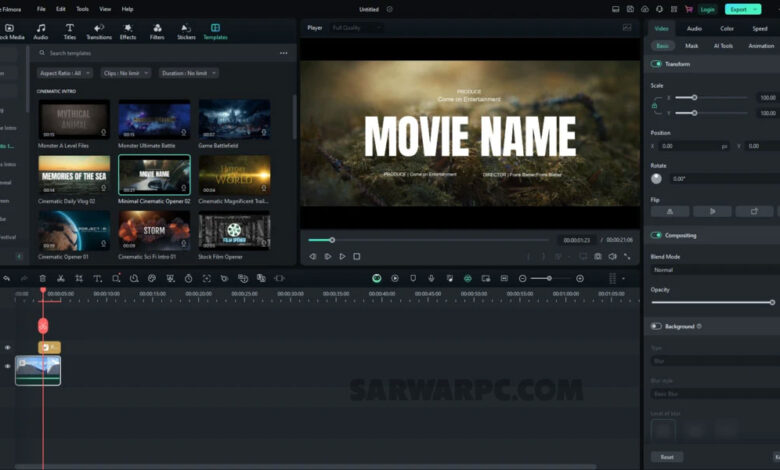Take a snapshot with the camera icon
The width and height of the screenshot is (780, 470).
coord(598,256)
